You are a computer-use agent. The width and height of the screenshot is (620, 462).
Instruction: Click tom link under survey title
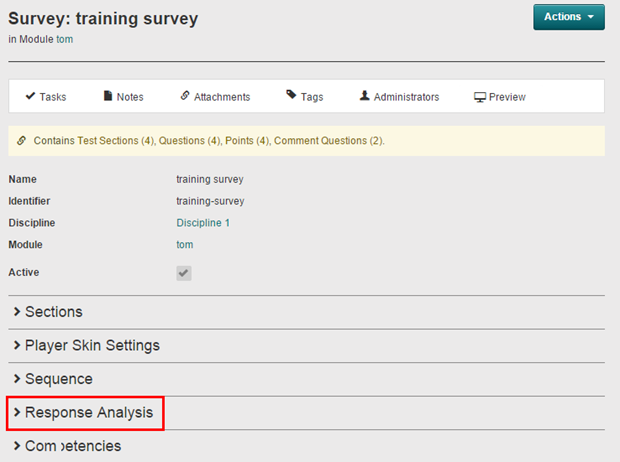coord(64,40)
